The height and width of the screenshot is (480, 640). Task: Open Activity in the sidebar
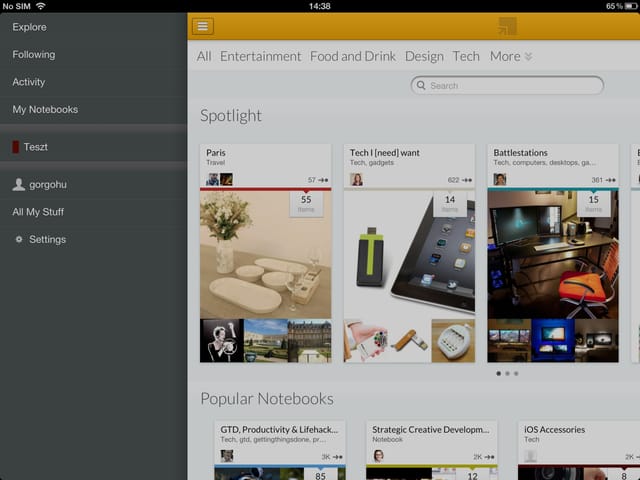93,82
